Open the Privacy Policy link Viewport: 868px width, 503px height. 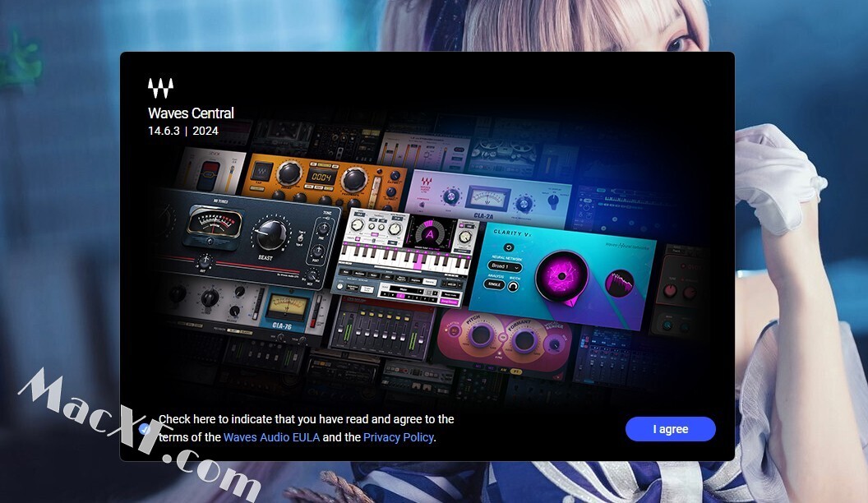tap(398, 437)
